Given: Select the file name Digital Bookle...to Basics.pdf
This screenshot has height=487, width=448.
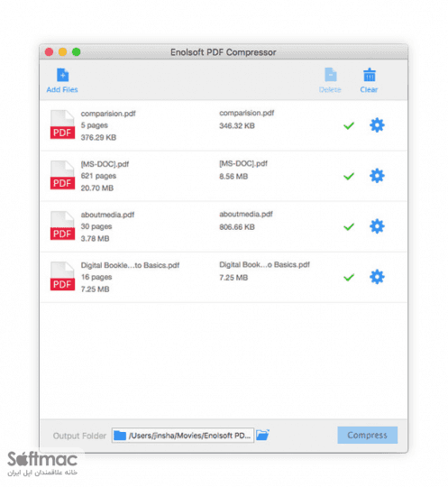Looking at the screenshot, I should (130, 265).
